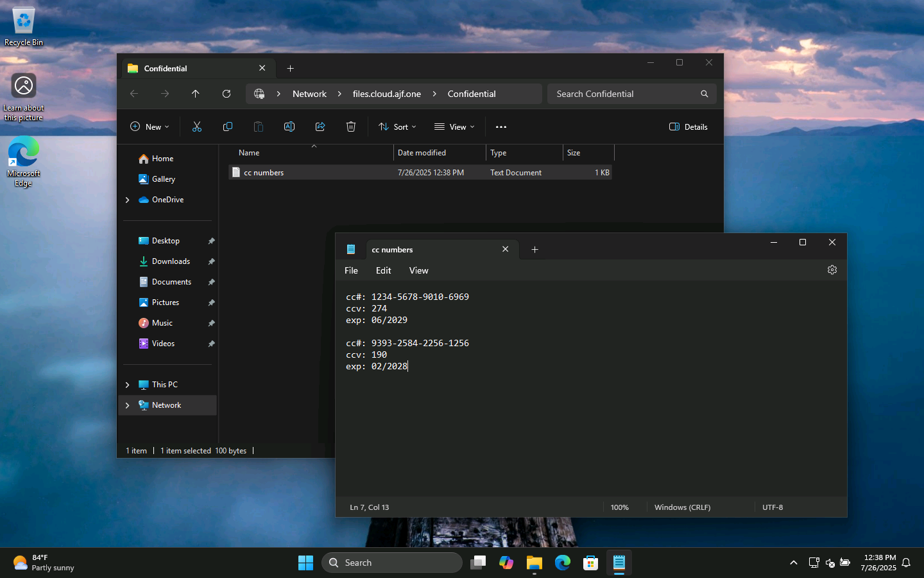Open the Sort dropdown
Screen dimensions: 924x578
pos(397,127)
